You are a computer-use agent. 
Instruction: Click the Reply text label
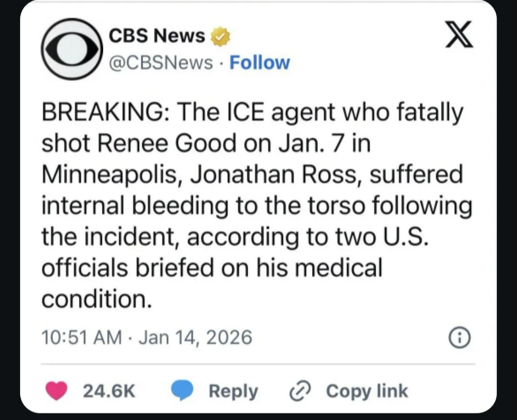(x=233, y=391)
